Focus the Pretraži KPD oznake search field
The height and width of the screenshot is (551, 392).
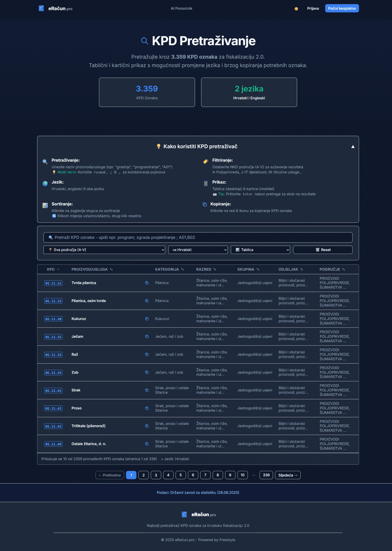pyautogui.click(x=198, y=237)
